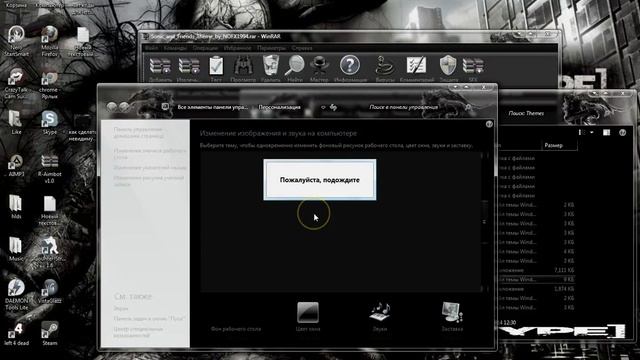640x360 pixels.
Task: Click the Экран link under См. также
Action: coord(120,309)
